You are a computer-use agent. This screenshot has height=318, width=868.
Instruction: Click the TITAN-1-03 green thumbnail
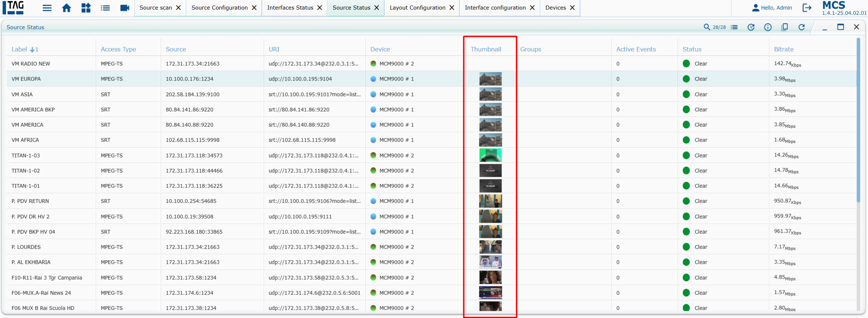(x=490, y=155)
